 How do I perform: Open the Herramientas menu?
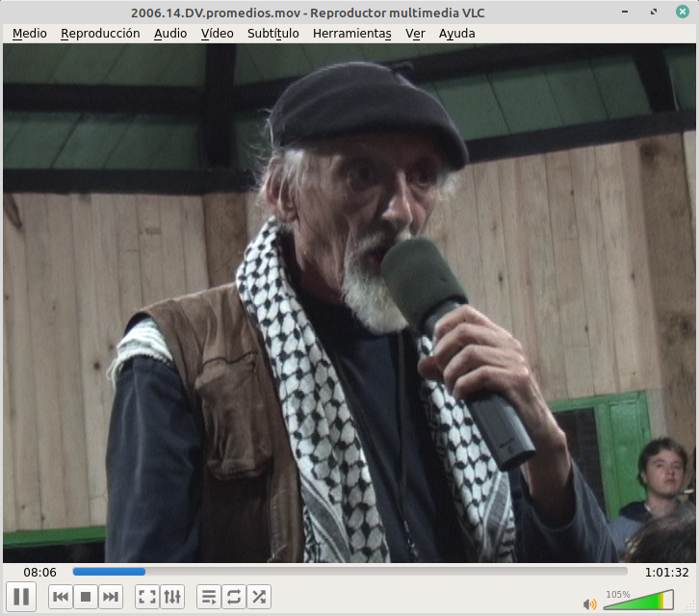[351, 33]
